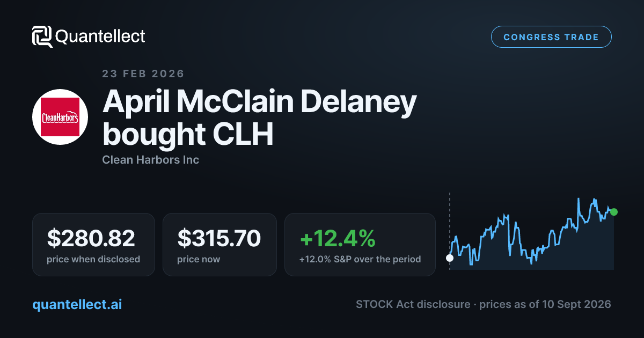
Task: Click the blue price line chart
Action: click(x=532, y=231)
